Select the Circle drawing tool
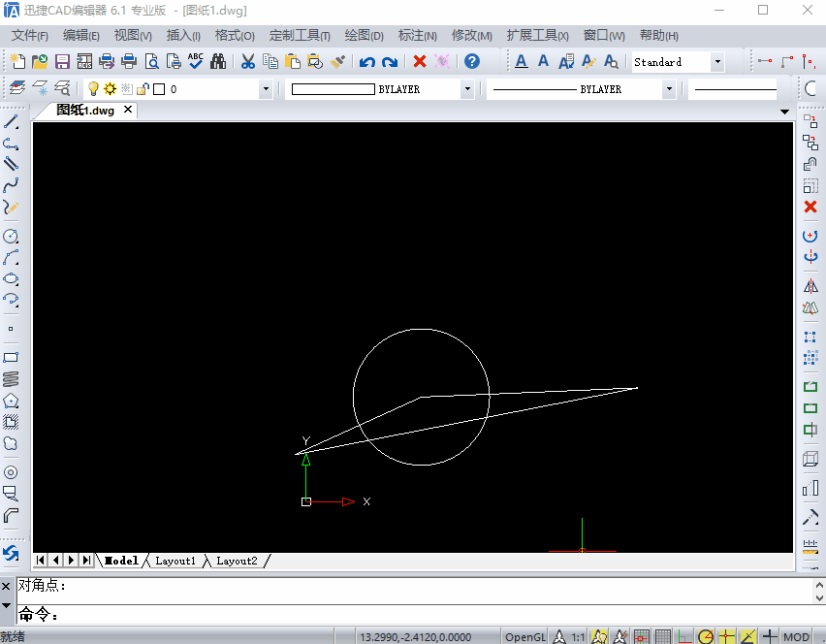 point(11,236)
